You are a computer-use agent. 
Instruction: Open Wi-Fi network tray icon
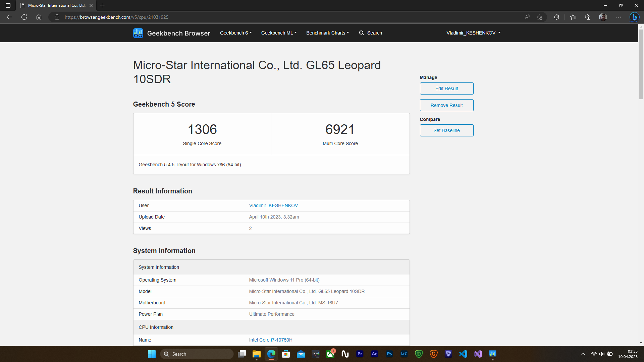pos(594,354)
